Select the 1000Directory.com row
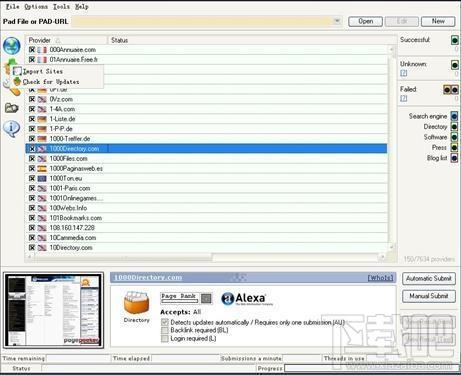 pos(206,149)
